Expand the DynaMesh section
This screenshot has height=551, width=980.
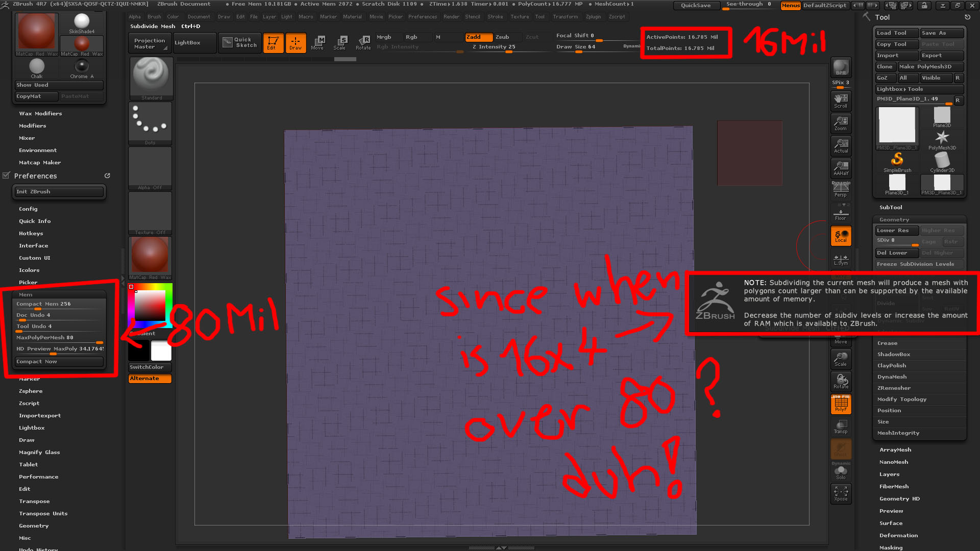click(892, 377)
